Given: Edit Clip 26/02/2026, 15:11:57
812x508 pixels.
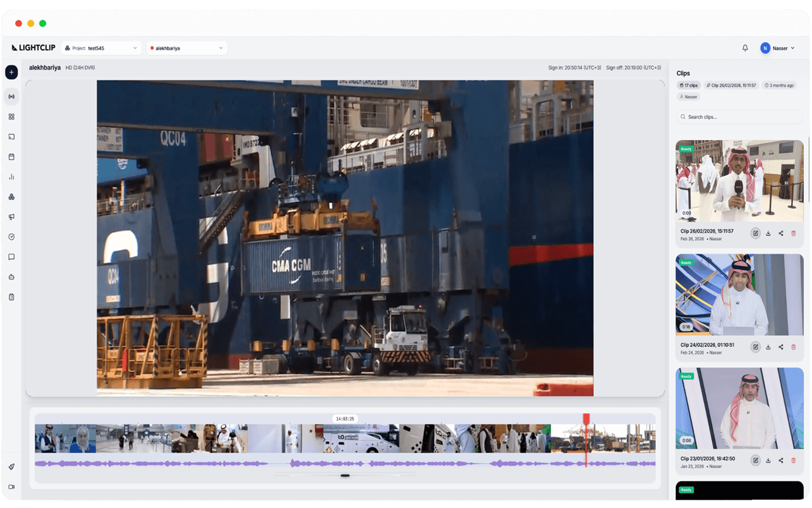Looking at the screenshot, I should tap(755, 234).
